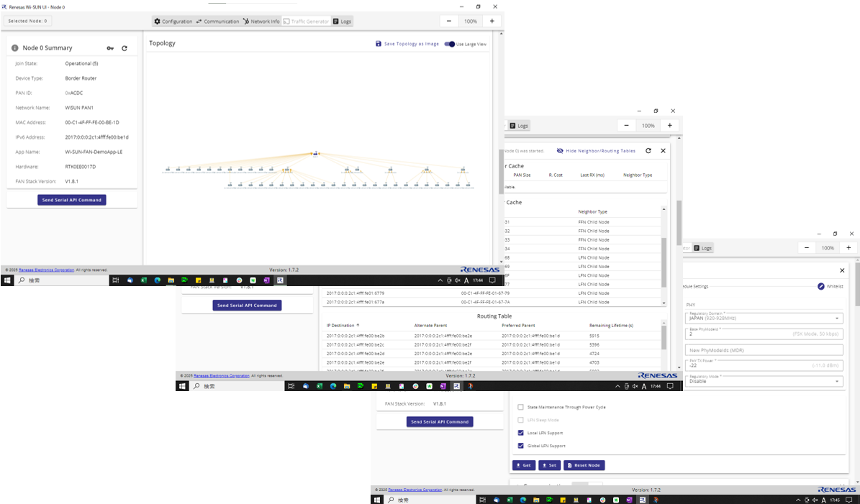The image size is (860, 504).
Task: Click the Preferred Parent column header
Action: [x=517, y=326]
